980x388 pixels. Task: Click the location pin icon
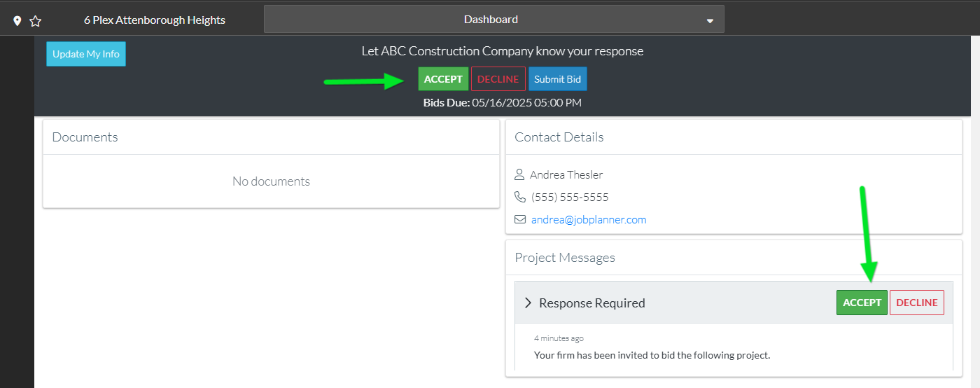coord(17,21)
